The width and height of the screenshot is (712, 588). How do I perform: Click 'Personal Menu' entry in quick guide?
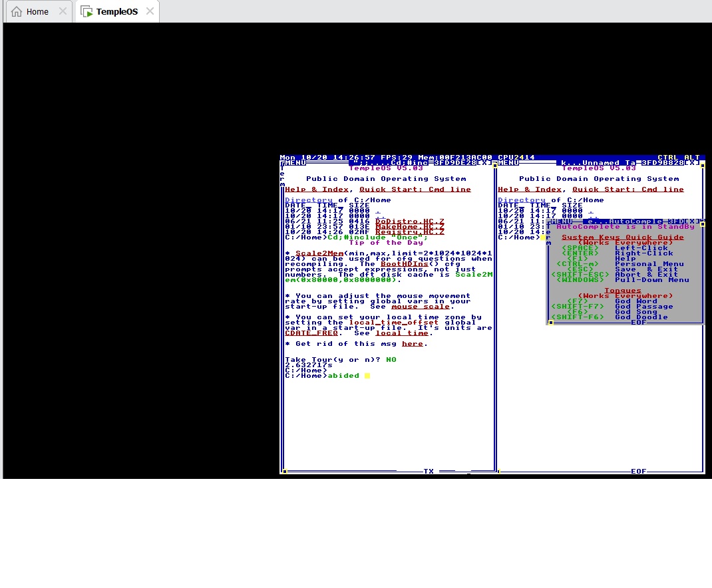(649, 264)
